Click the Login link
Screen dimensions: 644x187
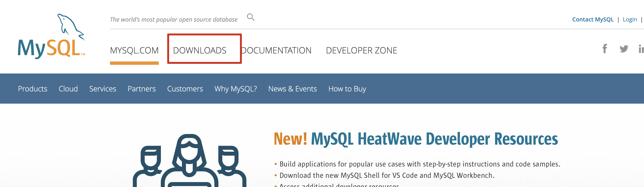click(630, 20)
